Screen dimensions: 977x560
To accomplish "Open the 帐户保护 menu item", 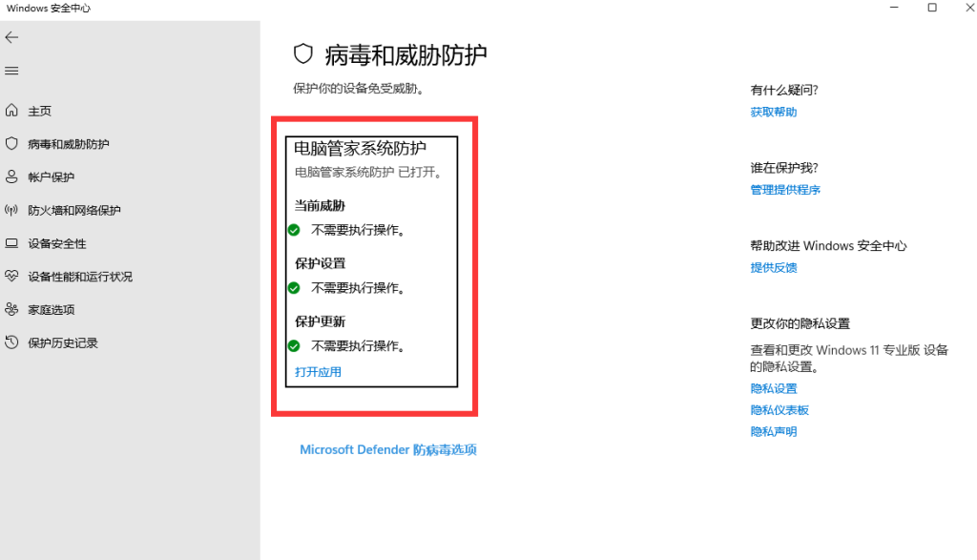I will click(51, 177).
